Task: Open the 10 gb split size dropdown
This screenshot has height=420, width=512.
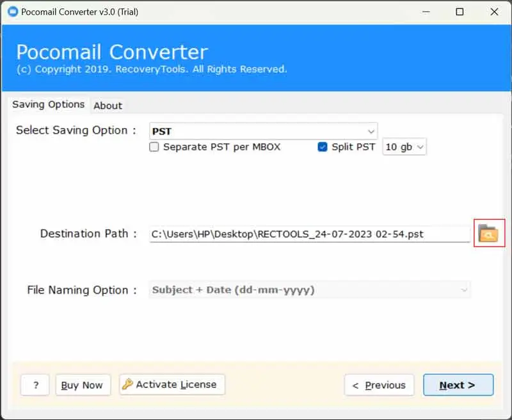Action: coord(404,147)
